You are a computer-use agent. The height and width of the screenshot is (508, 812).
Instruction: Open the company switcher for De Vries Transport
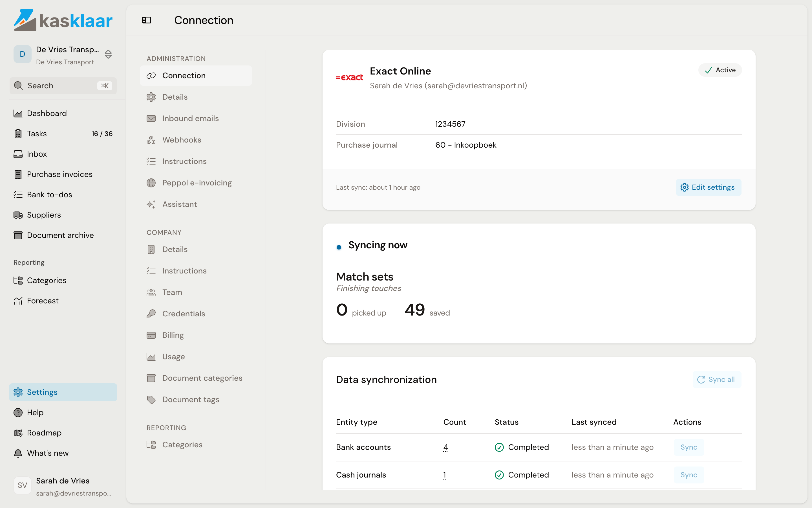pyautogui.click(x=63, y=55)
